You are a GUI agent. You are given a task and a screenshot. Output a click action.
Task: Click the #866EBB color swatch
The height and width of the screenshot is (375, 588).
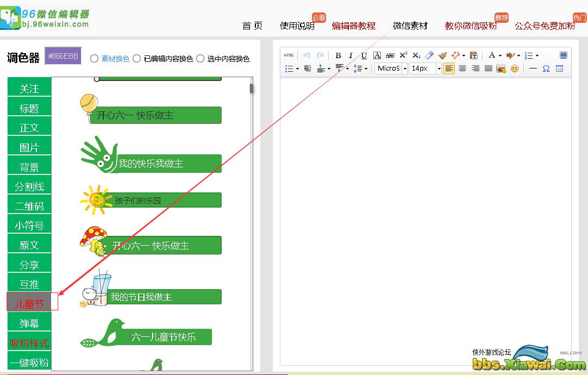tap(63, 56)
